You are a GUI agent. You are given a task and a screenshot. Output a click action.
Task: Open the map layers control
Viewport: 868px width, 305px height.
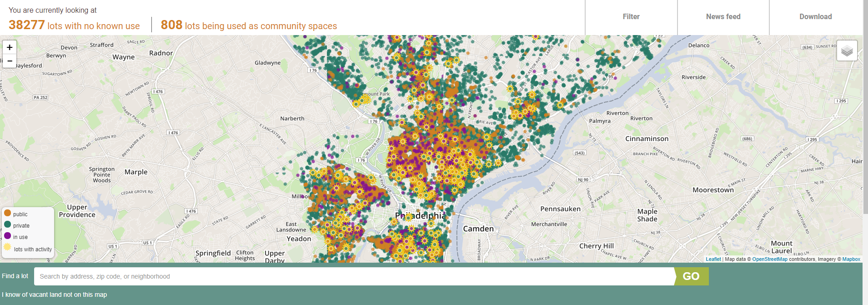[x=847, y=51]
